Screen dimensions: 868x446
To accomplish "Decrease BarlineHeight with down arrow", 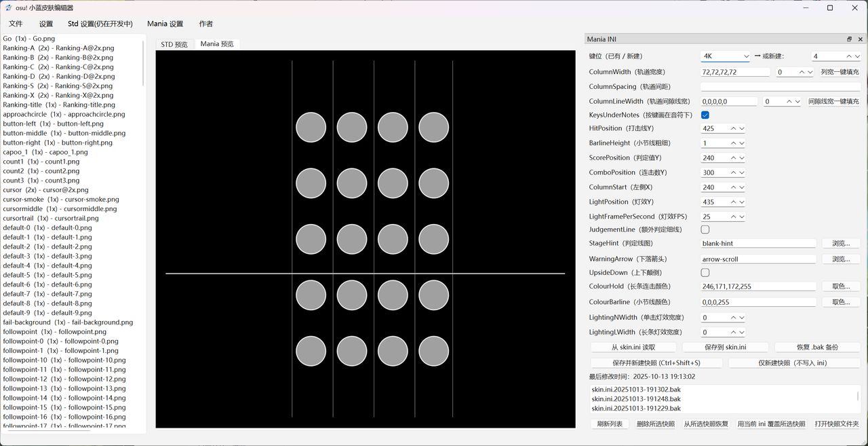I will (742, 143).
